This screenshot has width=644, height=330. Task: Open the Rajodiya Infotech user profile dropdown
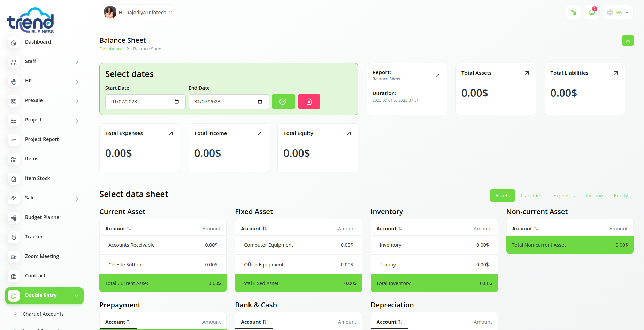pos(139,13)
